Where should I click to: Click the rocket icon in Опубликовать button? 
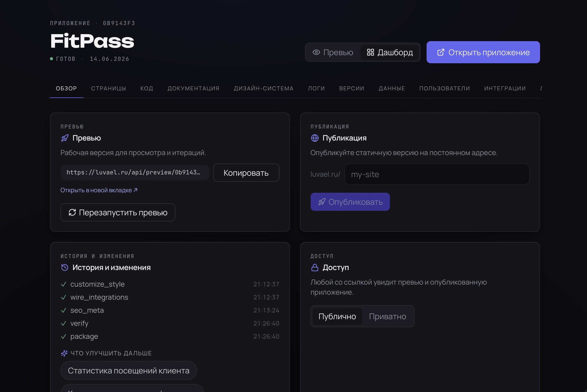(x=322, y=202)
